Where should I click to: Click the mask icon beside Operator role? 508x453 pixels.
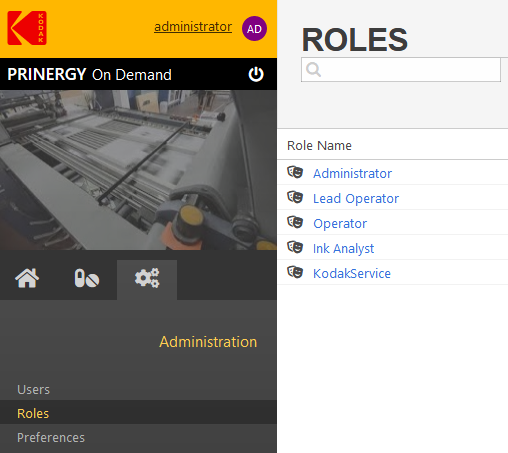pos(295,222)
